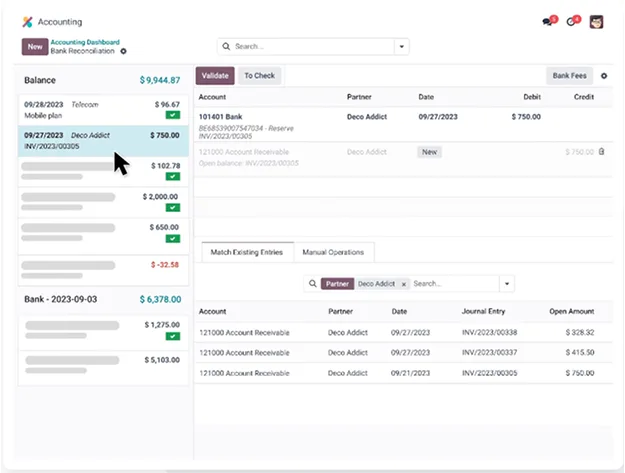Viewport: 625px width, 473px height.
Task: Open the messages chat icon
Action: click(548, 21)
